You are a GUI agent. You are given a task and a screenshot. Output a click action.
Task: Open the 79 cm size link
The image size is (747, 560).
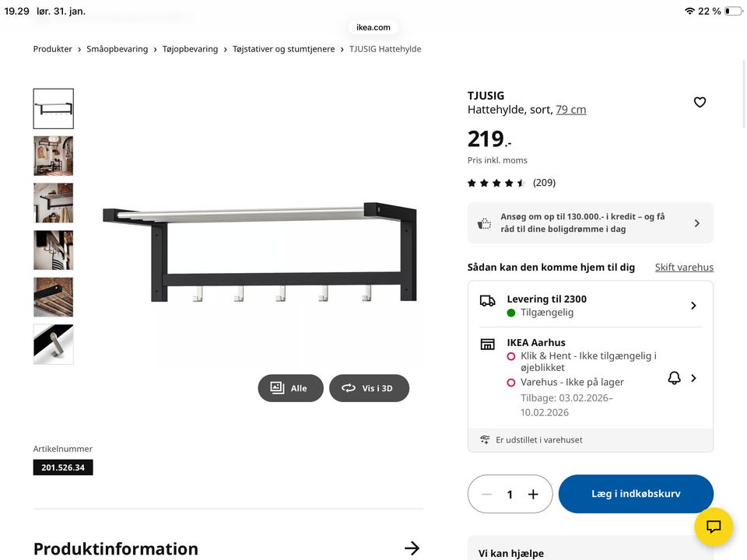[x=571, y=110]
